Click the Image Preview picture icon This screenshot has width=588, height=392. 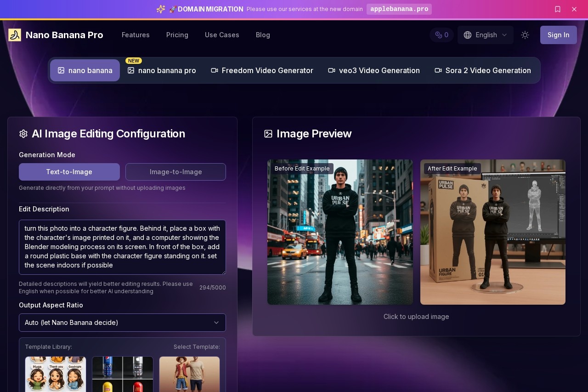pos(268,134)
